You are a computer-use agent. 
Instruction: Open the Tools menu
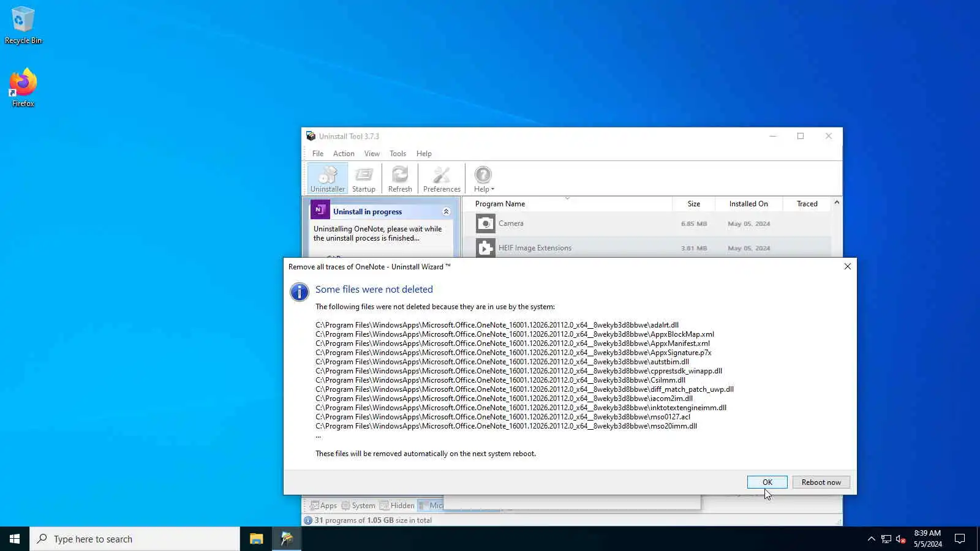[398, 154]
